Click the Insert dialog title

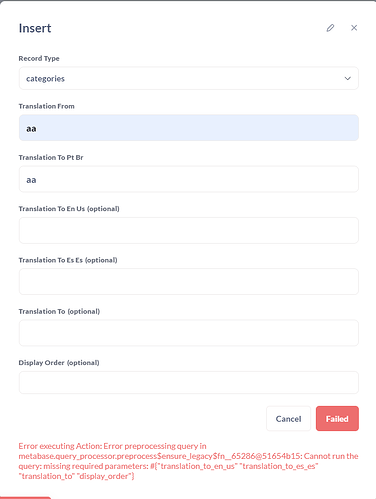pos(35,28)
